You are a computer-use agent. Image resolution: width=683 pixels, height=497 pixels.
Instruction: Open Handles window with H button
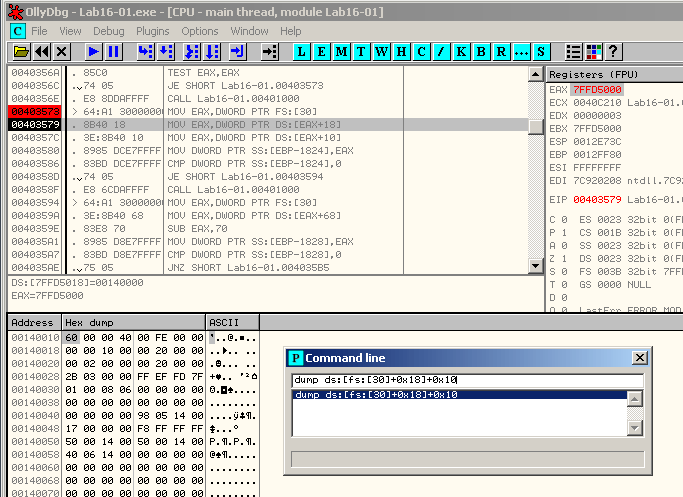click(x=401, y=51)
